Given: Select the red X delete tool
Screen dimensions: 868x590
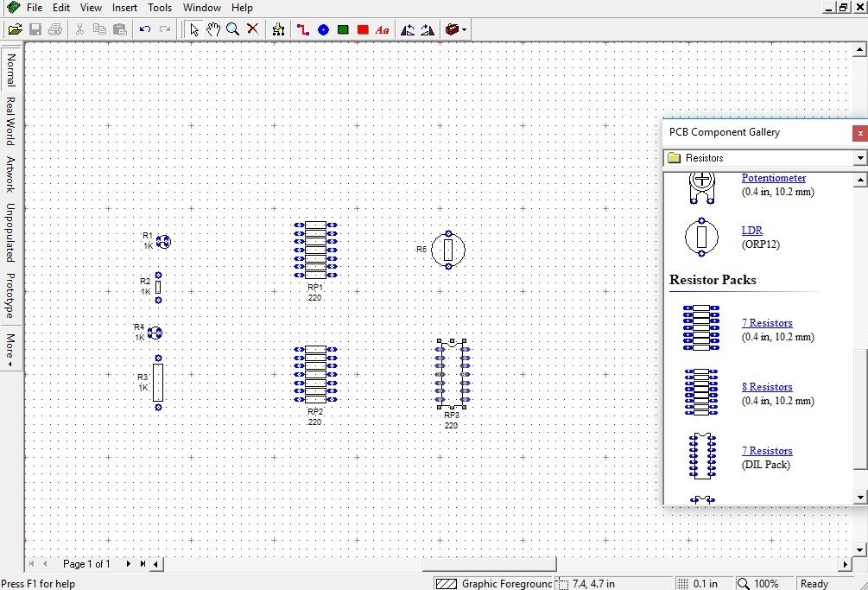Looking at the screenshot, I should (252, 29).
